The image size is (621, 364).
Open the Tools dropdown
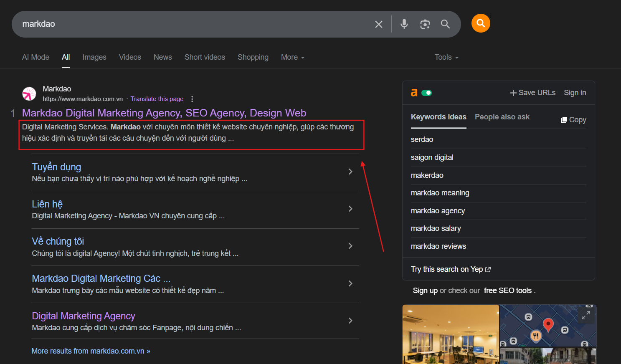click(x=446, y=57)
